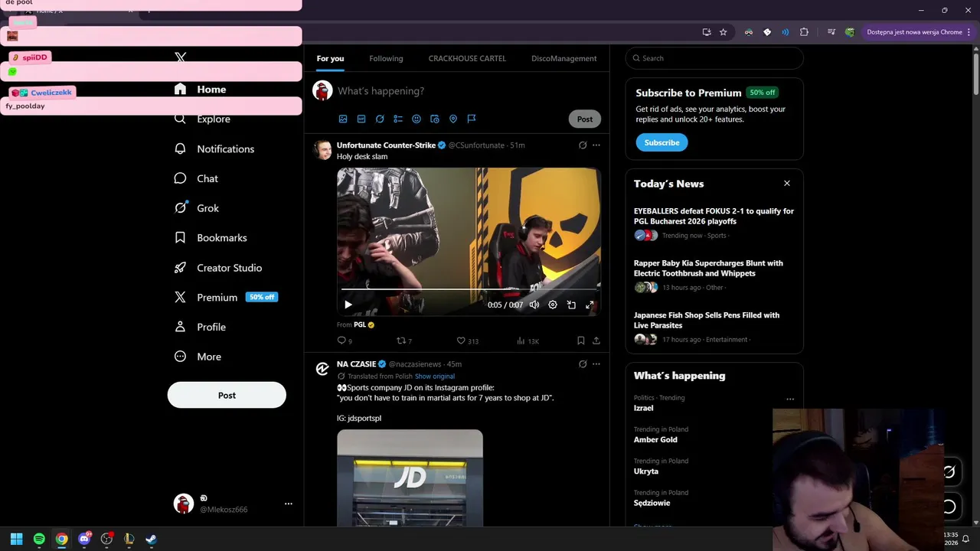Click the Grok icon in compose toolbar
980x551 pixels.
(x=380, y=119)
